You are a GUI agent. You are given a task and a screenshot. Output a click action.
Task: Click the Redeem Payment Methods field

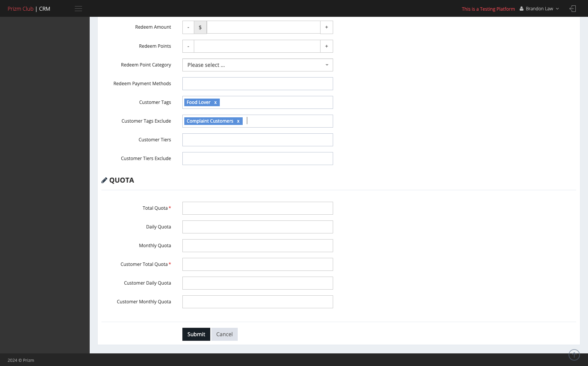(x=258, y=84)
